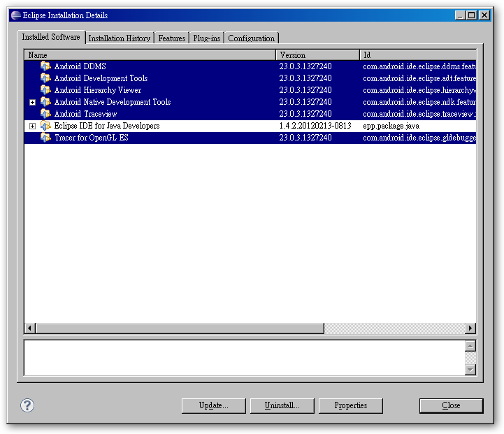Select the Android Native Development Tools row

point(250,102)
